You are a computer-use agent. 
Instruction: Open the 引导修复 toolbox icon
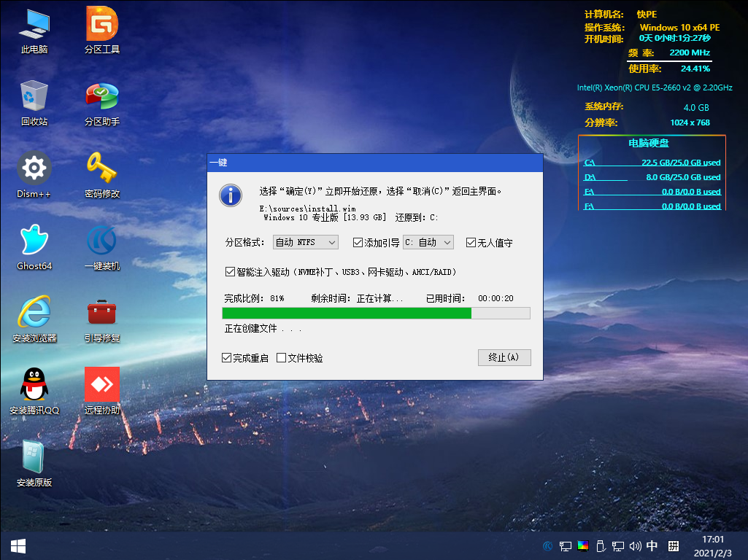pos(102,313)
